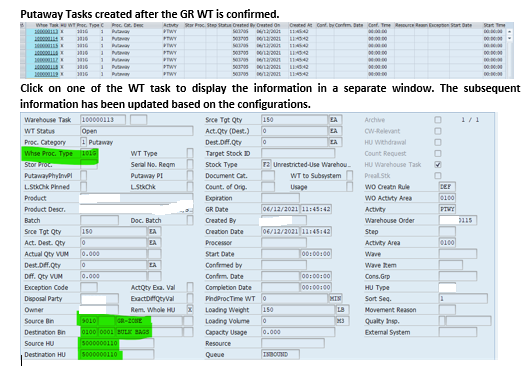The image size is (526, 366).
Task: Toggle the Archive checkbox
Action: coord(438,120)
